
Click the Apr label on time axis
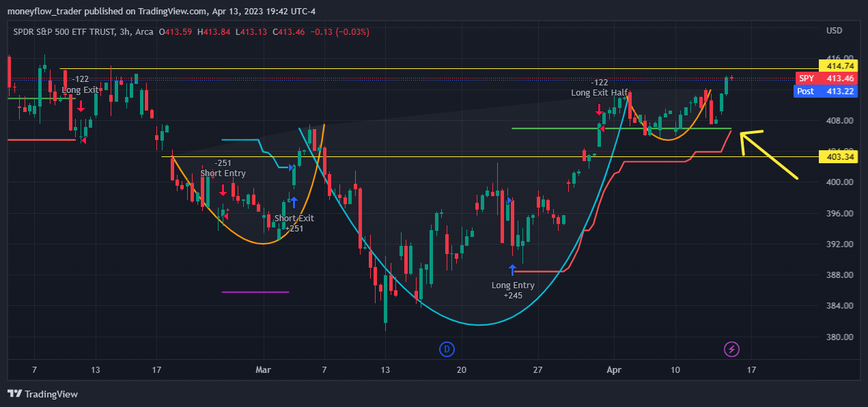pyautogui.click(x=614, y=369)
